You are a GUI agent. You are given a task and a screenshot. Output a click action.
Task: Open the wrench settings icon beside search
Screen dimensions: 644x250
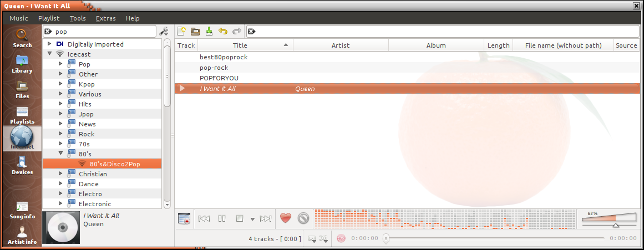(x=164, y=32)
